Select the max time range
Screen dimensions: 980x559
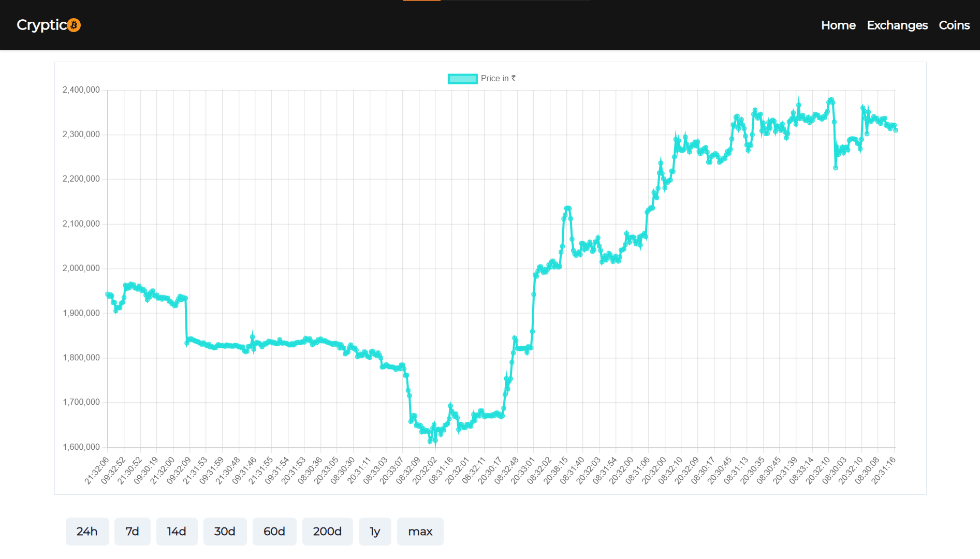tap(420, 532)
